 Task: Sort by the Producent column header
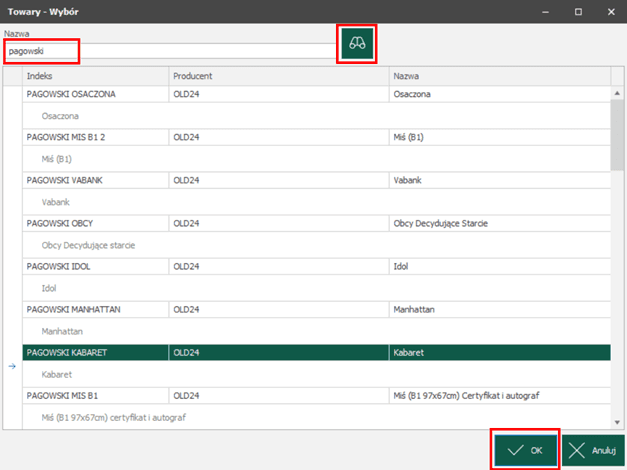click(x=279, y=76)
